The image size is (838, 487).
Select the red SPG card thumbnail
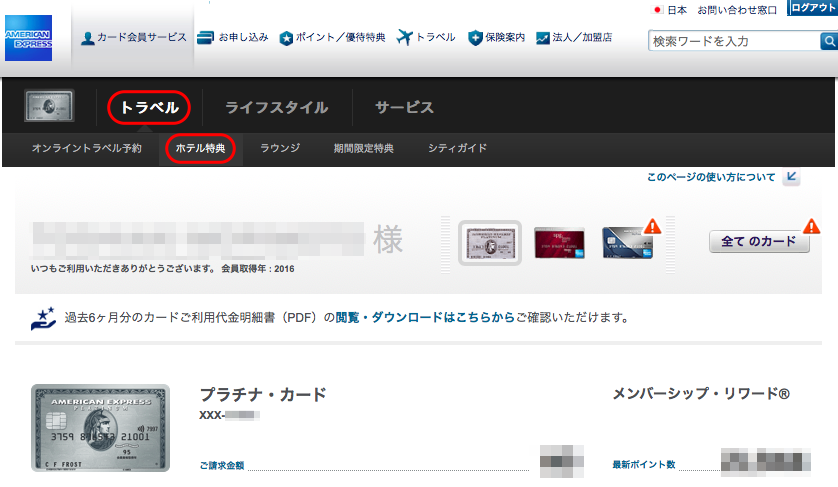559,243
